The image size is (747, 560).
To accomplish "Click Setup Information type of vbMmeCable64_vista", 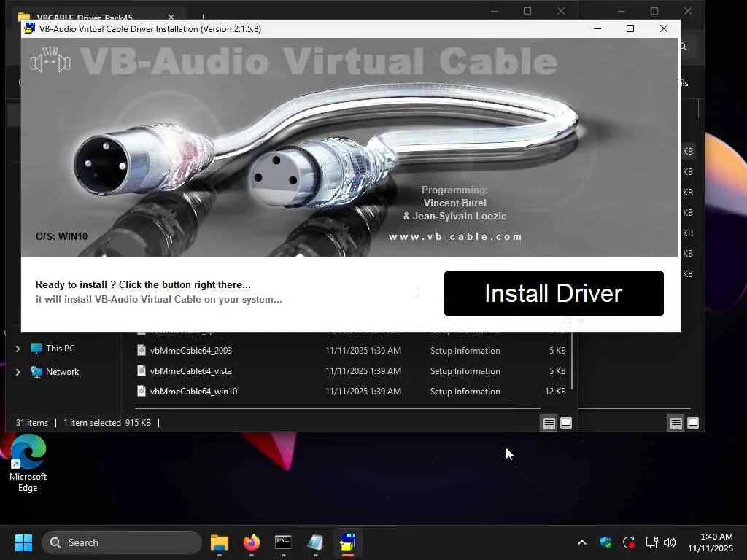I will point(465,371).
